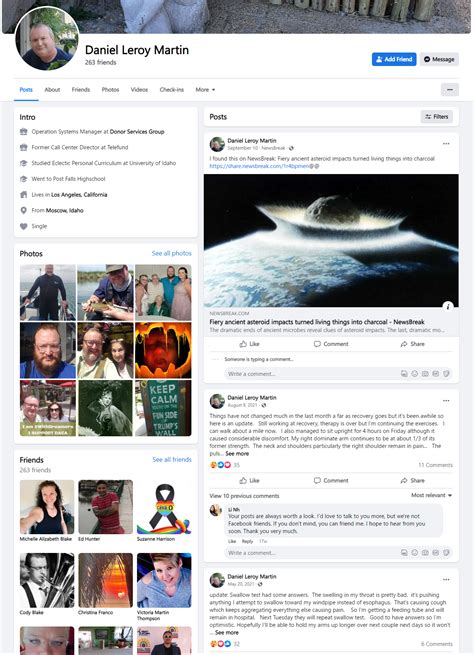Open three-dot menu on August recovery post
The image size is (474, 655).
coord(446,400)
